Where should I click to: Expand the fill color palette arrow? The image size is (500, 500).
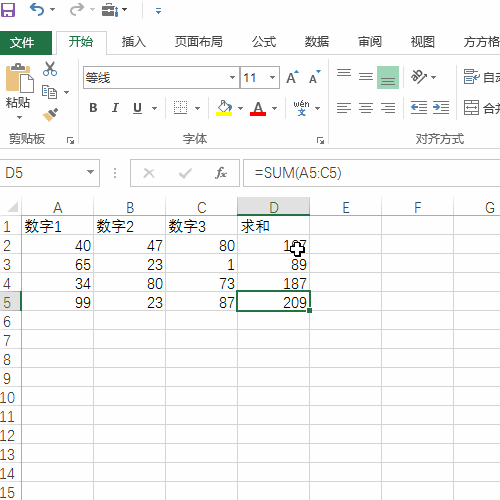click(240, 108)
